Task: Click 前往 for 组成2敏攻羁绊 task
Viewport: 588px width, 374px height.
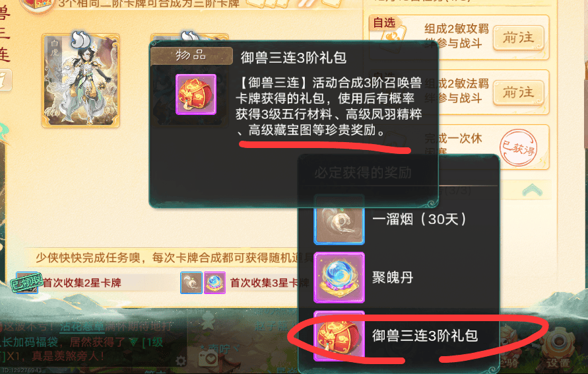Action: [518, 38]
